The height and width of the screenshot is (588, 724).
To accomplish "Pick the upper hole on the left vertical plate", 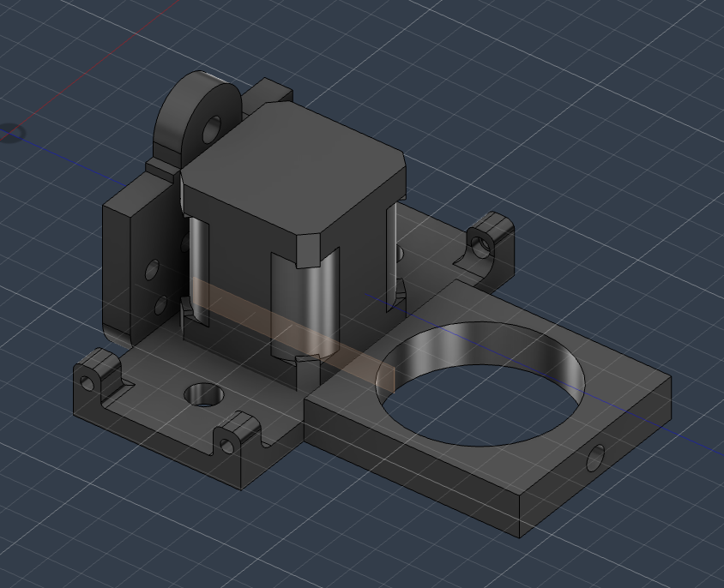I will coord(152,270).
